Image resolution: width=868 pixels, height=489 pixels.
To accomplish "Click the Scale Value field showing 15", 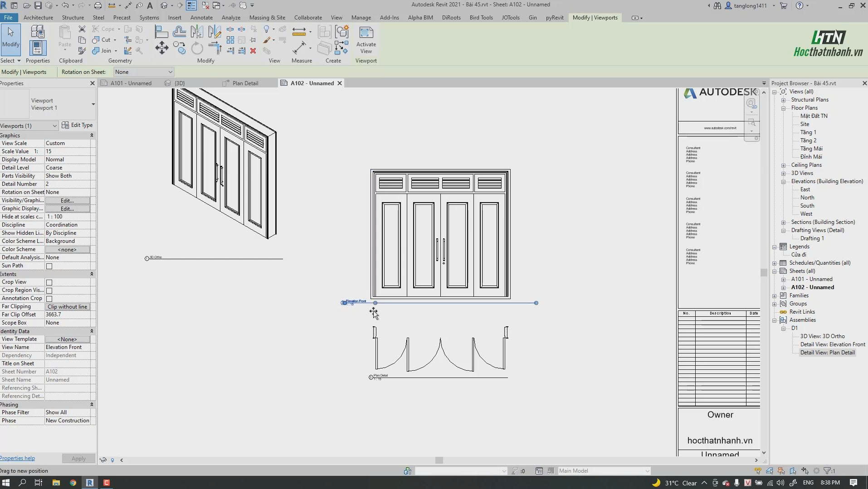I will pyautogui.click(x=68, y=152).
